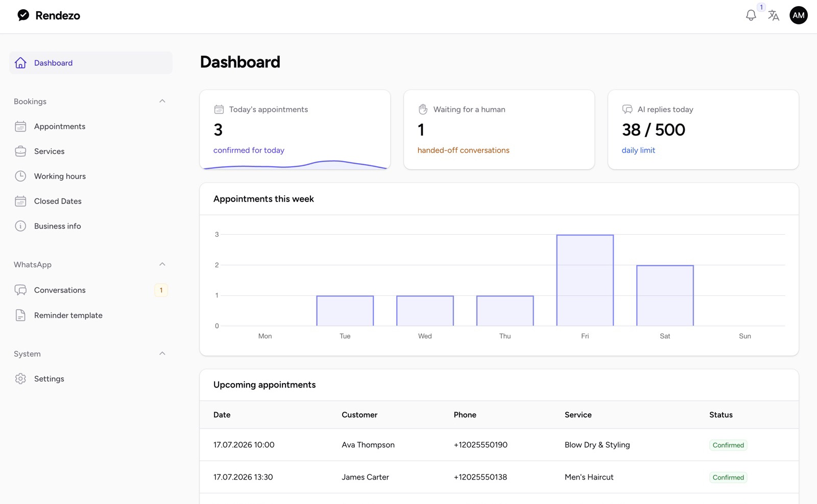
Task: Click the Service column header
Action: (x=578, y=415)
